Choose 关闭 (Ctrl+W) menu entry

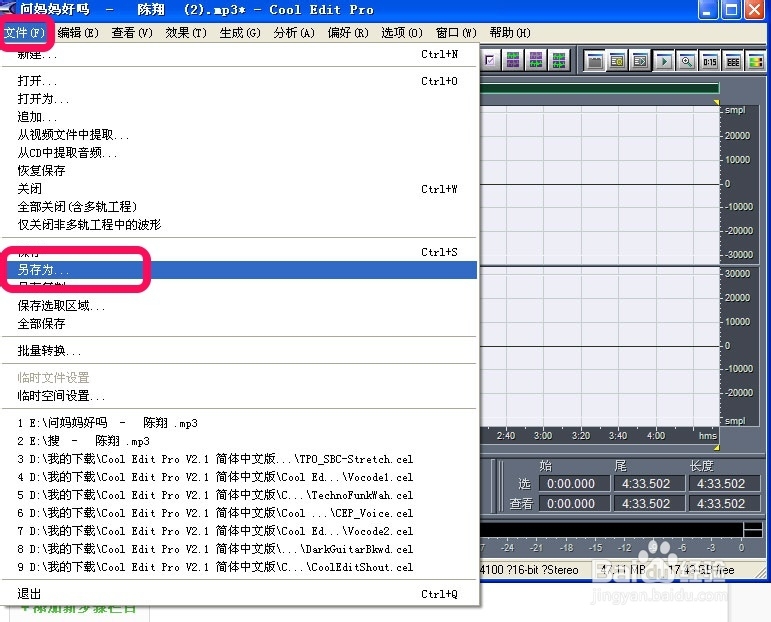(239, 189)
